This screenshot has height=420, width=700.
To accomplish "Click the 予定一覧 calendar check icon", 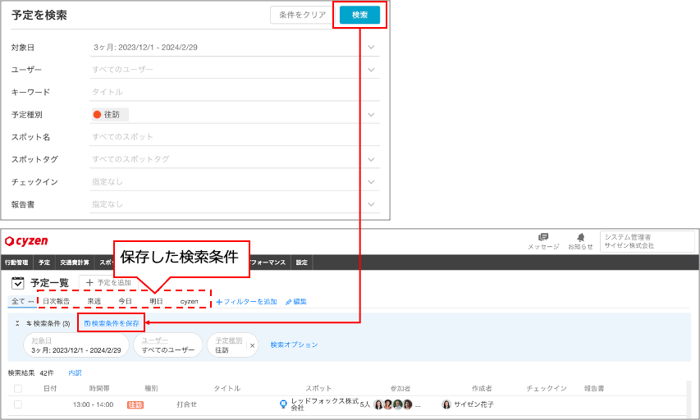I will tap(17, 283).
